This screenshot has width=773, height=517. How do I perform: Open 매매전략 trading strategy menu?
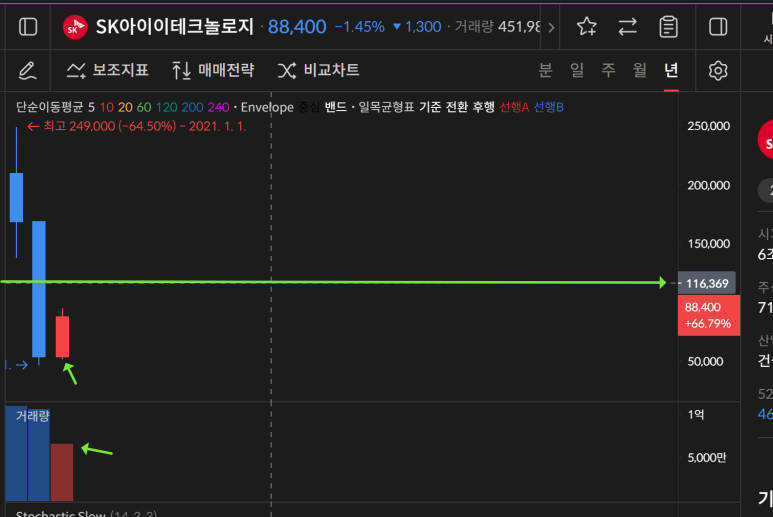(x=213, y=70)
